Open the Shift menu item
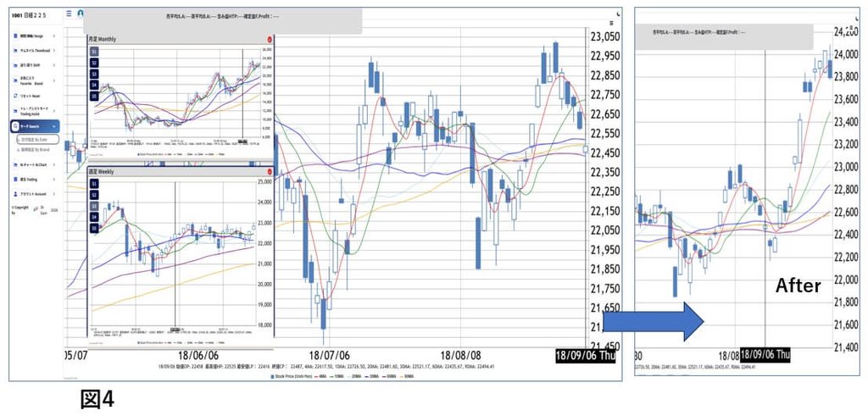 (x=34, y=65)
